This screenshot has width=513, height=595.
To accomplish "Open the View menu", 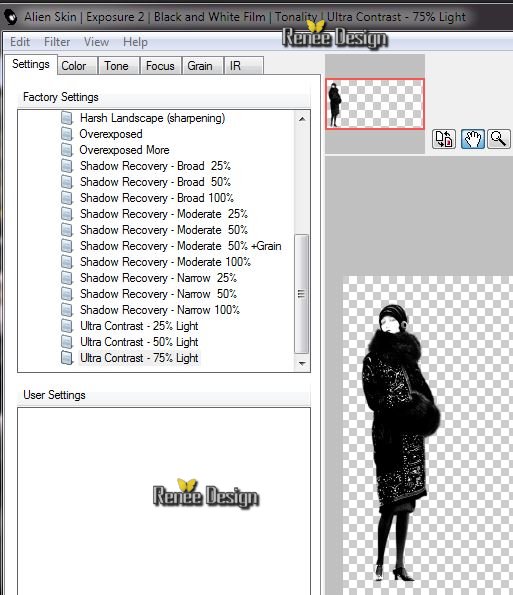I will click(x=96, y=42).
